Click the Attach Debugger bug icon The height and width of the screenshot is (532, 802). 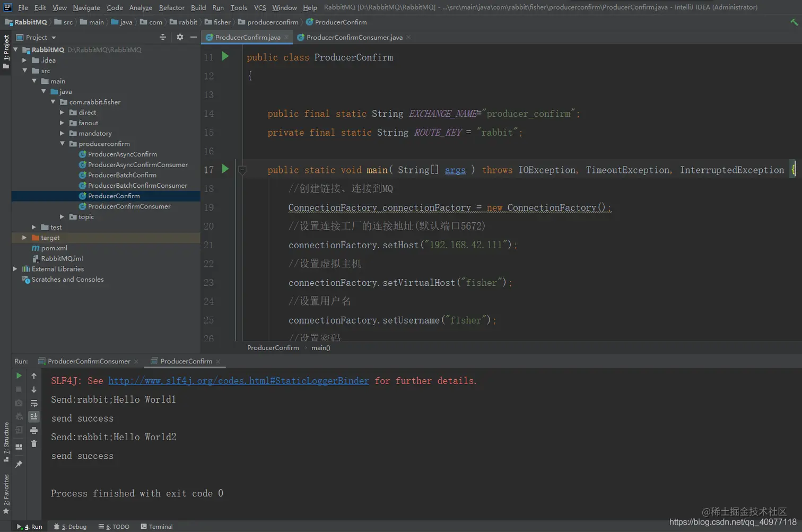coord(19,416)
